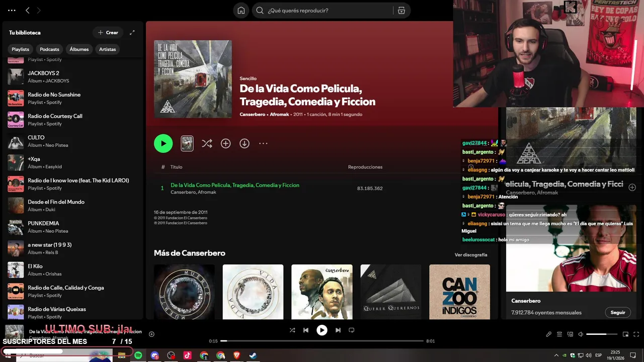Viewport: 644px width, 362px height.
Task: Open Radio de Calle, Calidad y Conga
Action: 73,291
